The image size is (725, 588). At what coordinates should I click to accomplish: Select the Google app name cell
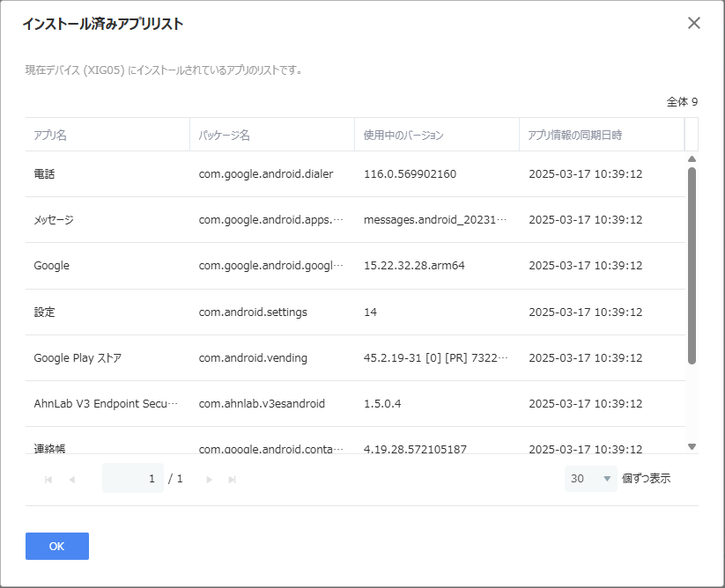[x=51, y=266]
